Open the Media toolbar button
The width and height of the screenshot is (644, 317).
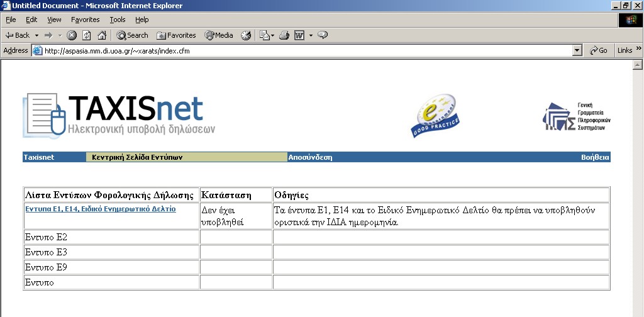pyautogui.click(x=219, y=36)
